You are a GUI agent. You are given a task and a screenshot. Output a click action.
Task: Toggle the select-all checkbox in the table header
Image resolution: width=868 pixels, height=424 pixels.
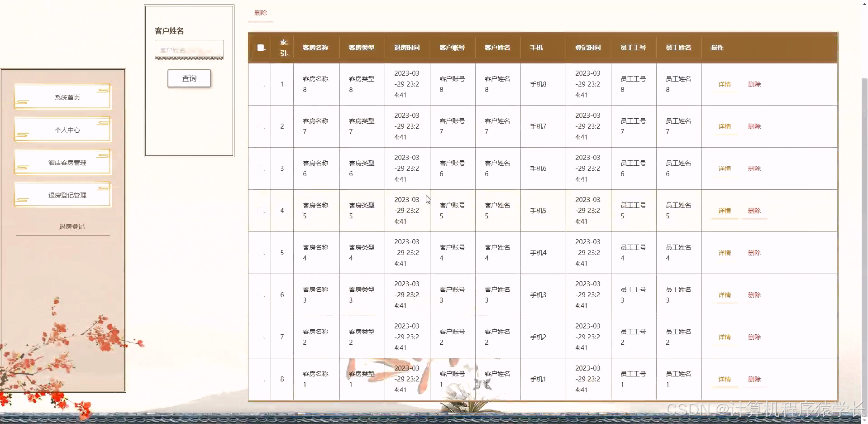tap(260, 48)
